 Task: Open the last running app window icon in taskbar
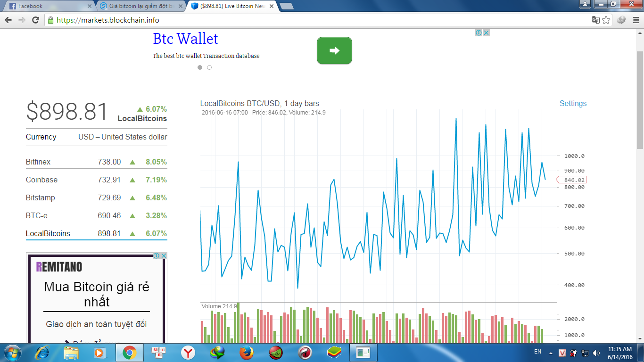click(x=363, y=352)
